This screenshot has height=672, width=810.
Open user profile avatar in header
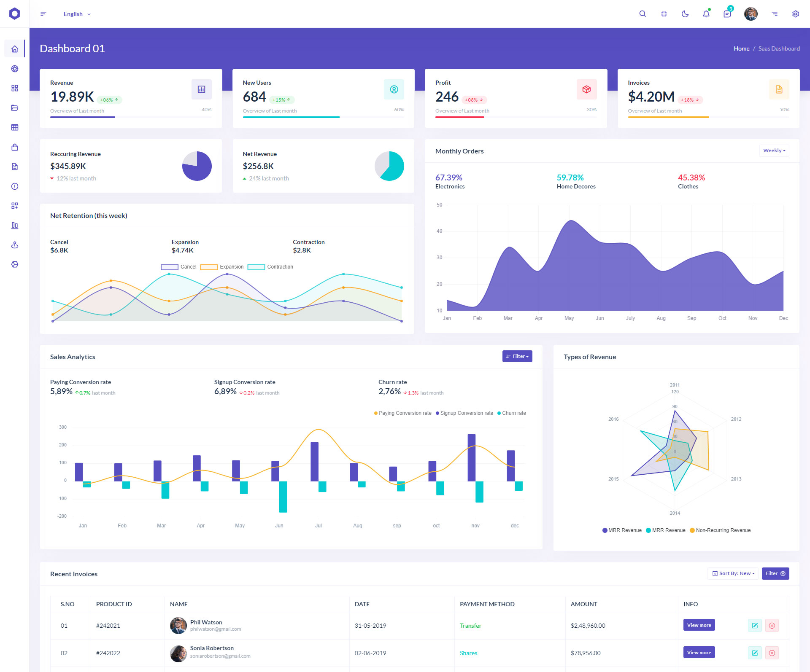coord(751,14)
